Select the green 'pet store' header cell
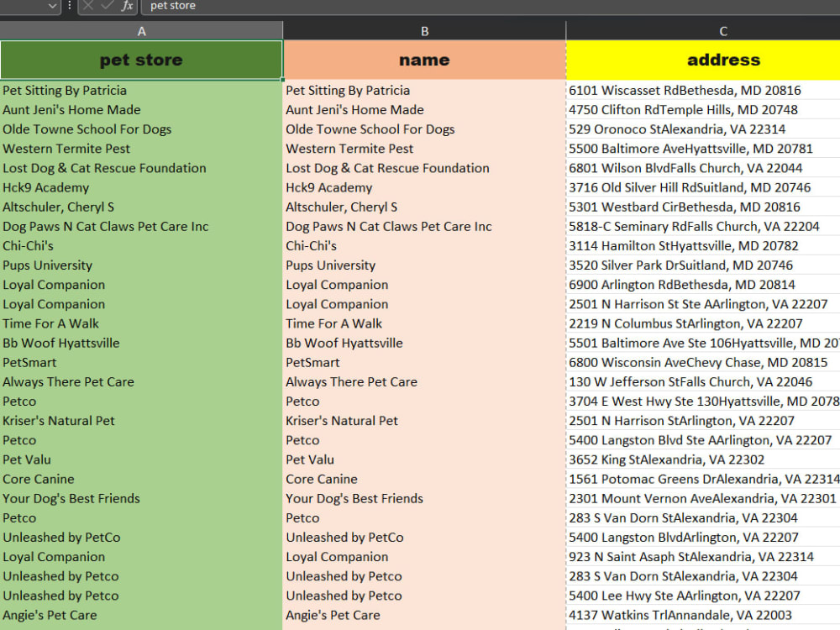 tap(141, 60)
